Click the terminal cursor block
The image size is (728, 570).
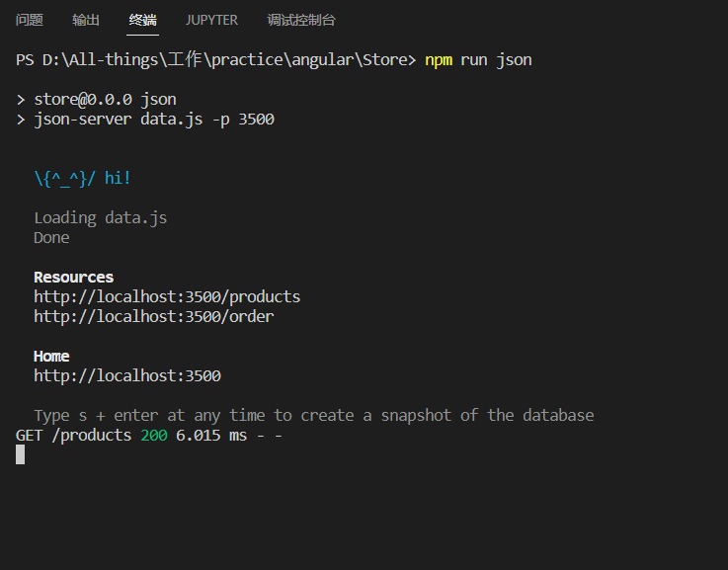[20, 454]
